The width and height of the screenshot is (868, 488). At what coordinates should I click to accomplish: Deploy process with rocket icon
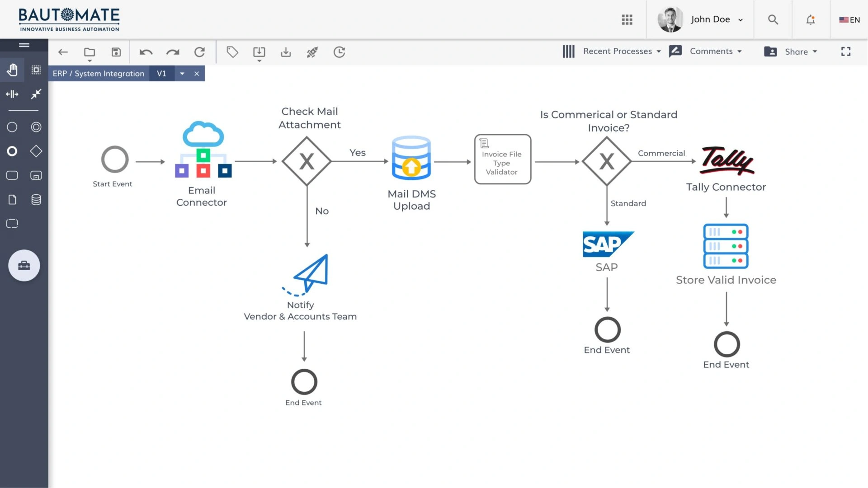coord(312,52)
